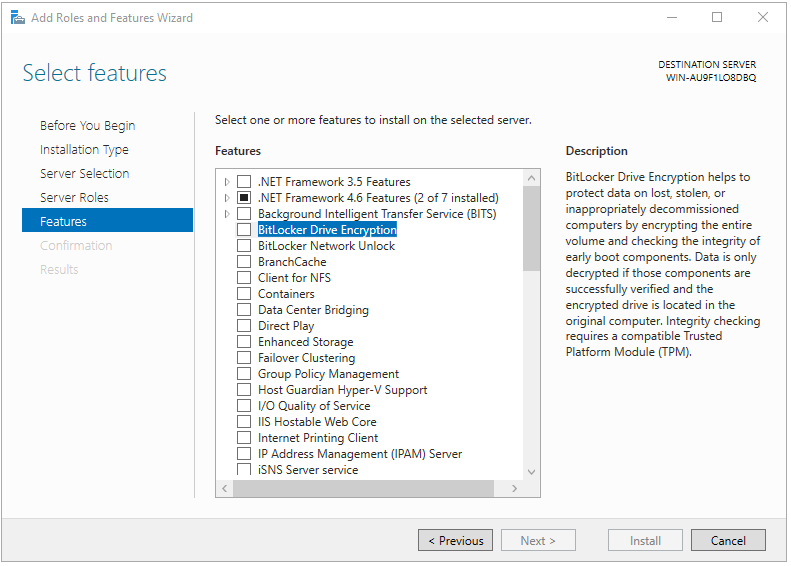
Task: Check BitLocker Network Unlock box
Action: 244,246
